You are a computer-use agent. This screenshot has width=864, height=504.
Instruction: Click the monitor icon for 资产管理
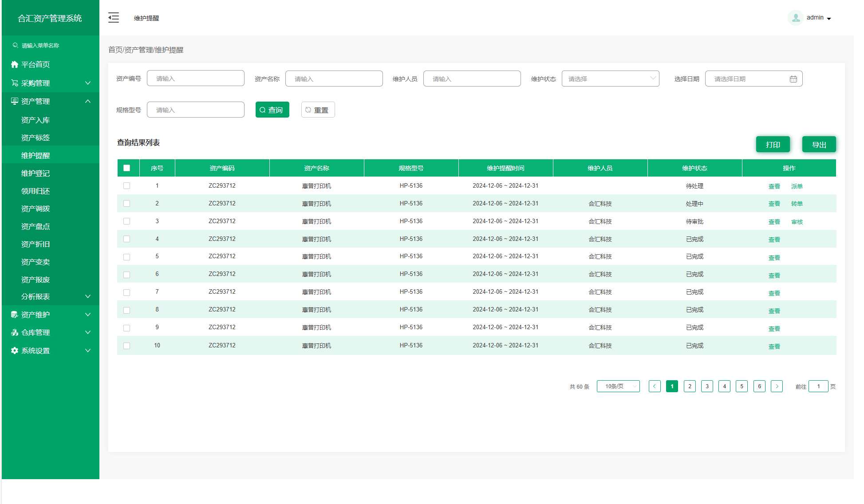coord(15,101)
